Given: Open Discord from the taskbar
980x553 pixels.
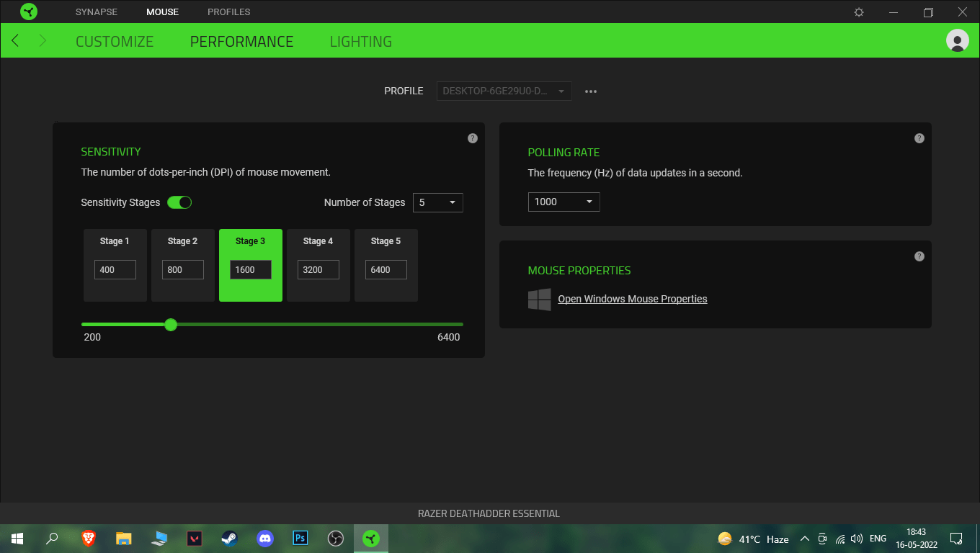Looking at the screenshot, I should [x=265, y=539].
